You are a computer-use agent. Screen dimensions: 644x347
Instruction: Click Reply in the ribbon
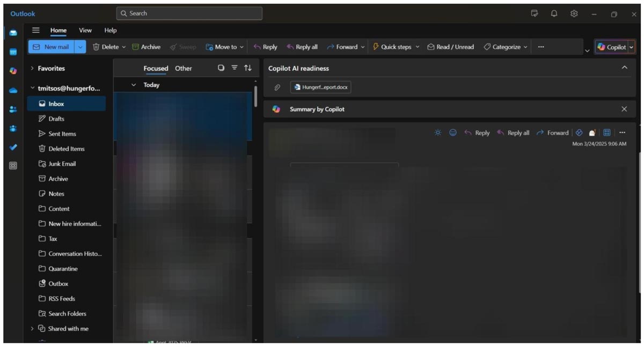(x=265, y=47)
